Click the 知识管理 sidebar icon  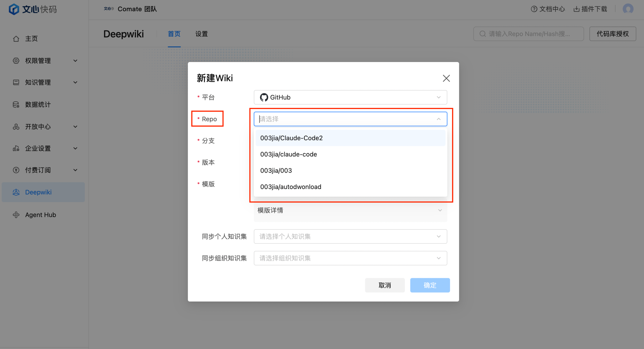point(16,82)
